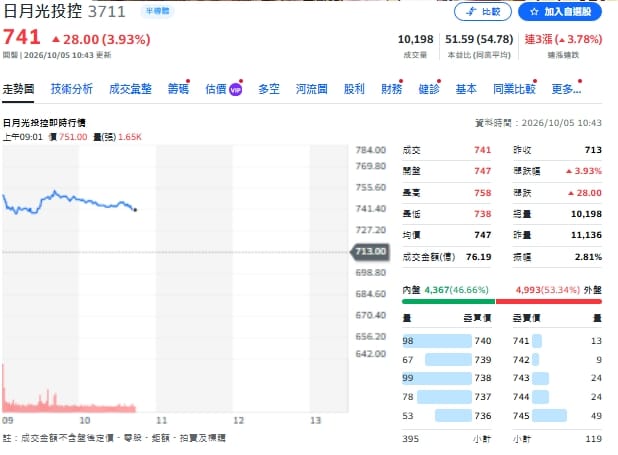Click the star icon in 加入自選股

tap(534, 12)
